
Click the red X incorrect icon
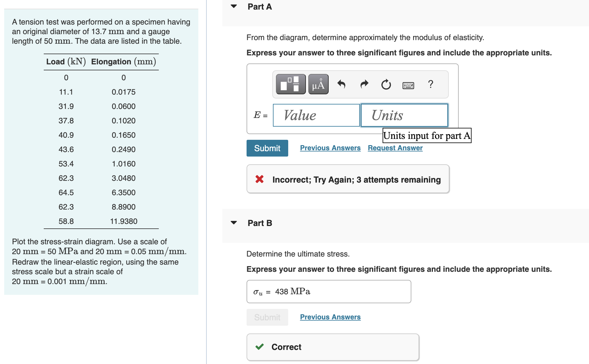[259, 179]
